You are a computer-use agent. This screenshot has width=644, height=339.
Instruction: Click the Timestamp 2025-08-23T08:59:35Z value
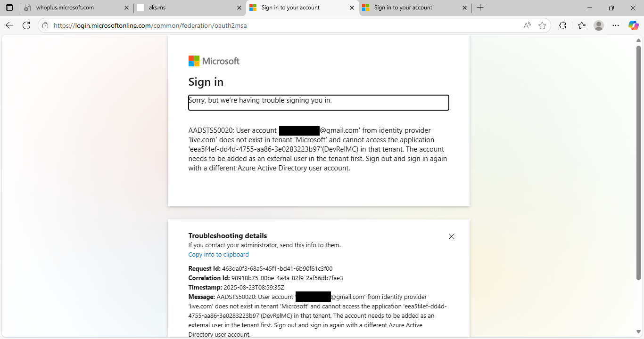click(x=254, y=288)
